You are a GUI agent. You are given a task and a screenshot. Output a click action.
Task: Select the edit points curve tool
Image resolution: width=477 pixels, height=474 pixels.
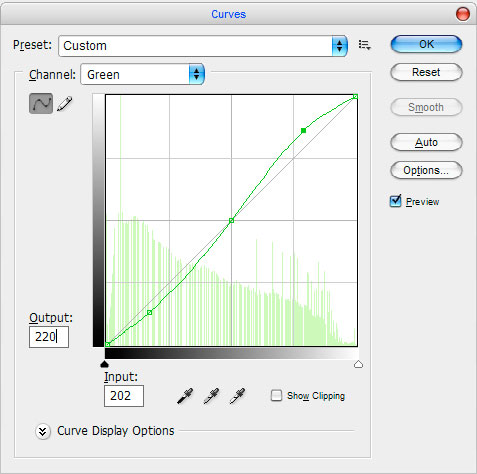coord(41,104)
